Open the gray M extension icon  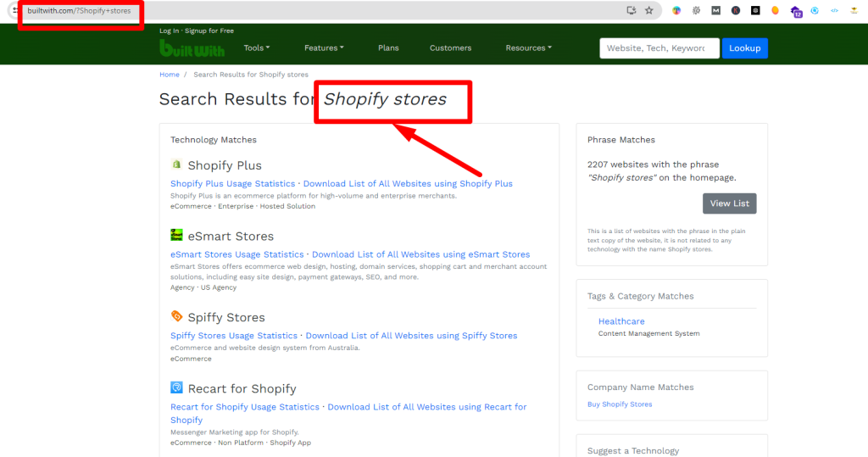[x=715, y=10]
